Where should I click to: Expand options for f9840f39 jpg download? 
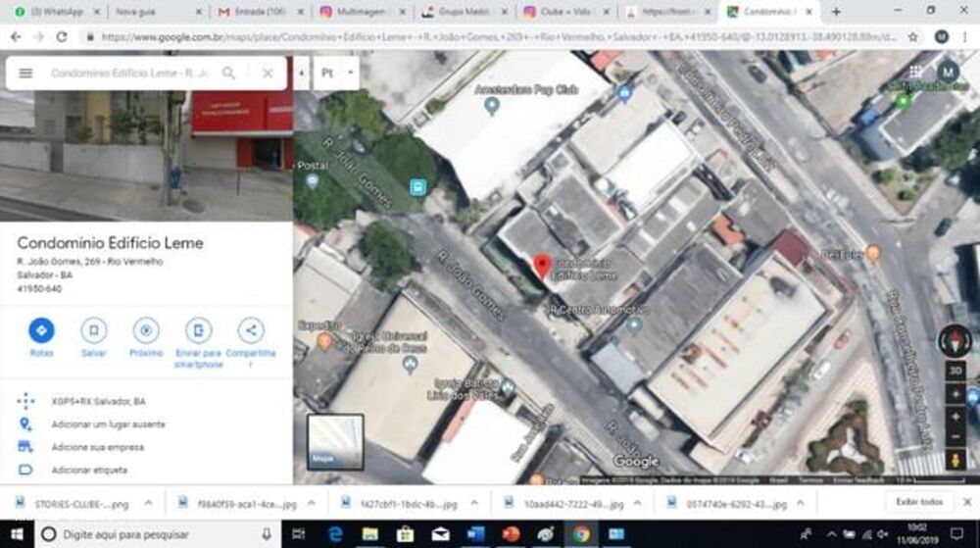[x=312, y=503]
